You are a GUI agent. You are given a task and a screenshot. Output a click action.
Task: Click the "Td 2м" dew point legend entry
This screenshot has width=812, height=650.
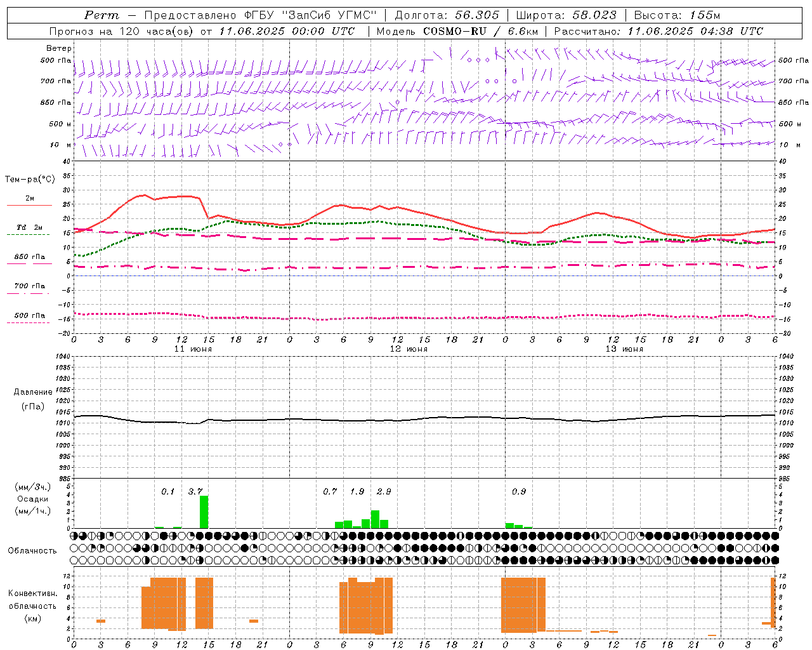[30, 227]
